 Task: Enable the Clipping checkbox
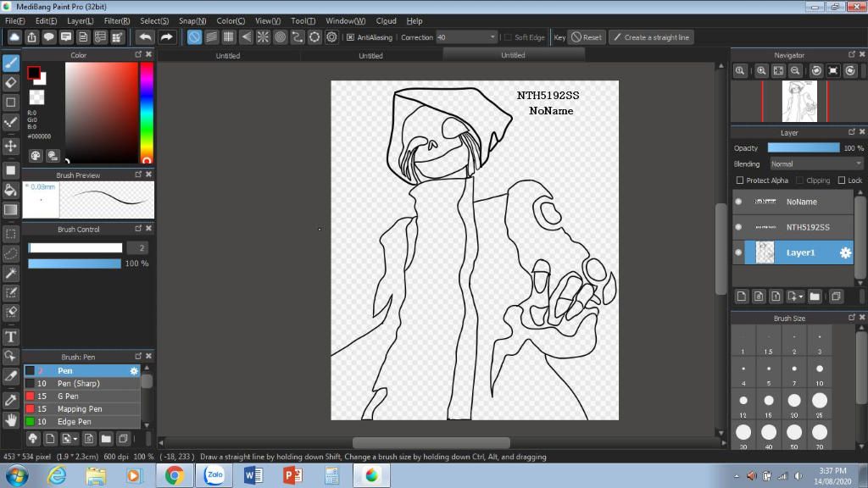799,180
